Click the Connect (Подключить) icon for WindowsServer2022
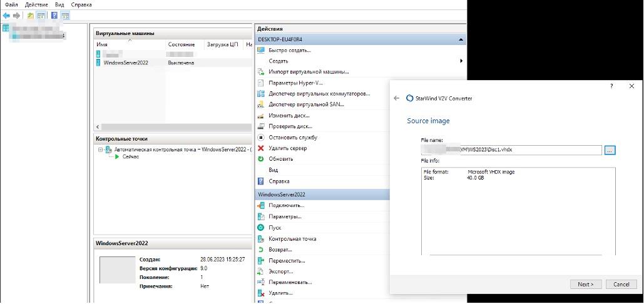This screenshot has width=644, height=304. point(261,205)
